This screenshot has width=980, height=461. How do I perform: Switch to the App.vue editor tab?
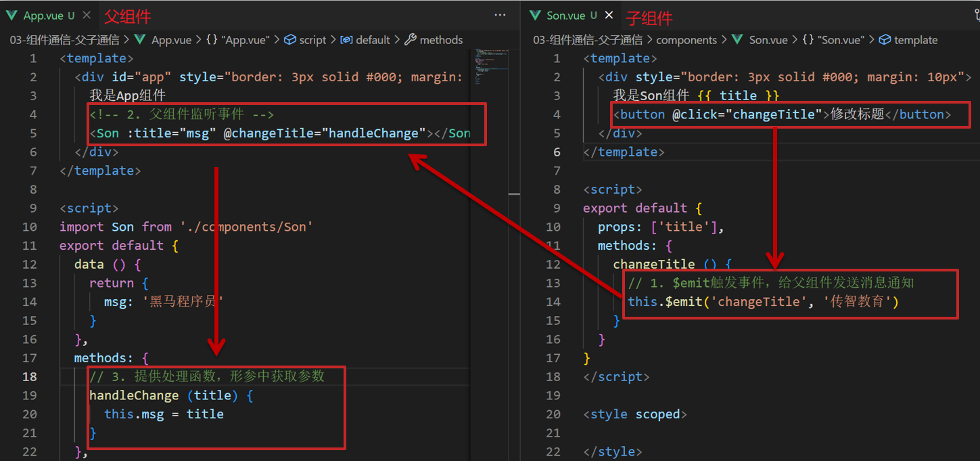point(43,16)
